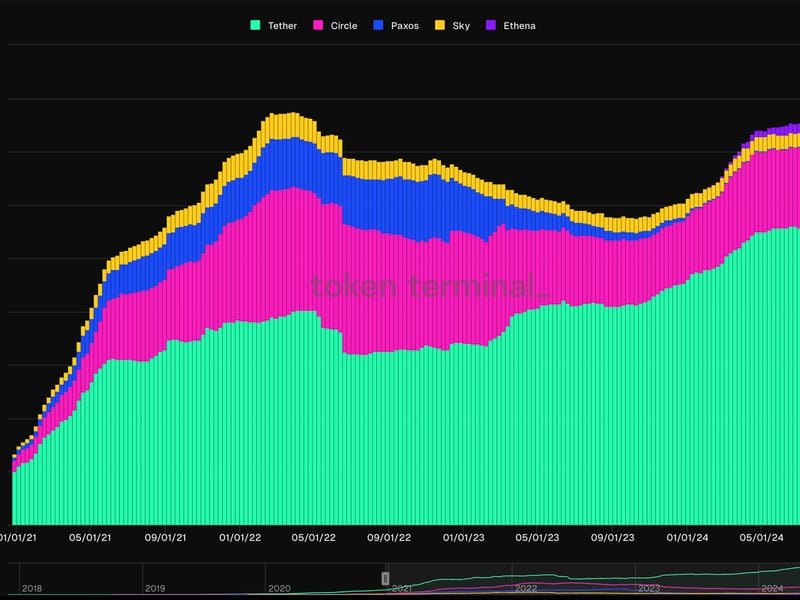Click the 01/01/21 axis label
The height and width of the screenshot is (600, 800).
(x=18, y=537)
